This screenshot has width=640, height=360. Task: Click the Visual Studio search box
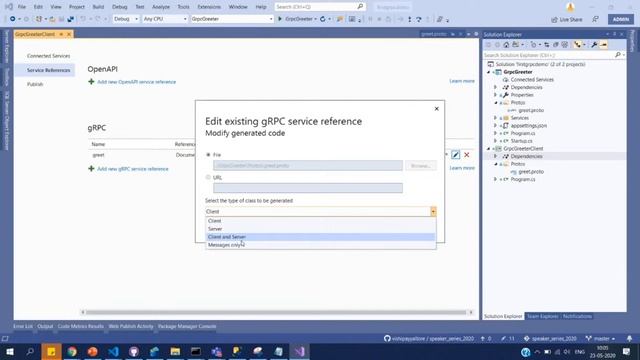[x=320, y=7]
